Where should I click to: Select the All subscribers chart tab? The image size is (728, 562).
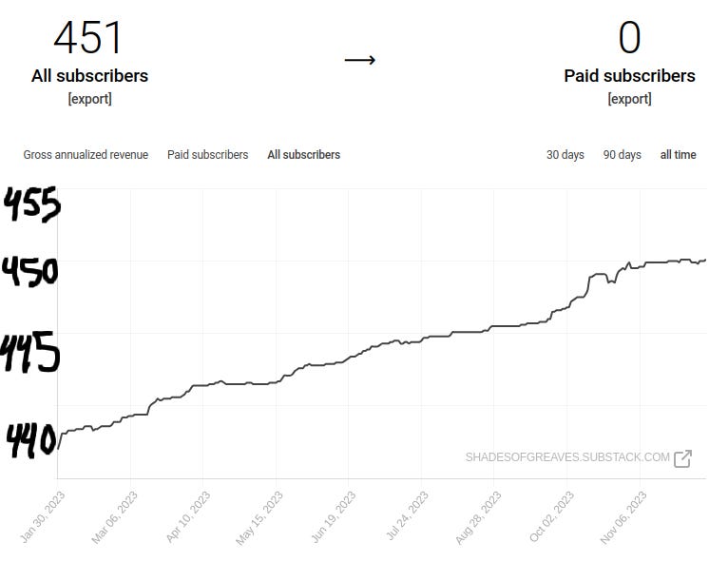tap(303, 154)
